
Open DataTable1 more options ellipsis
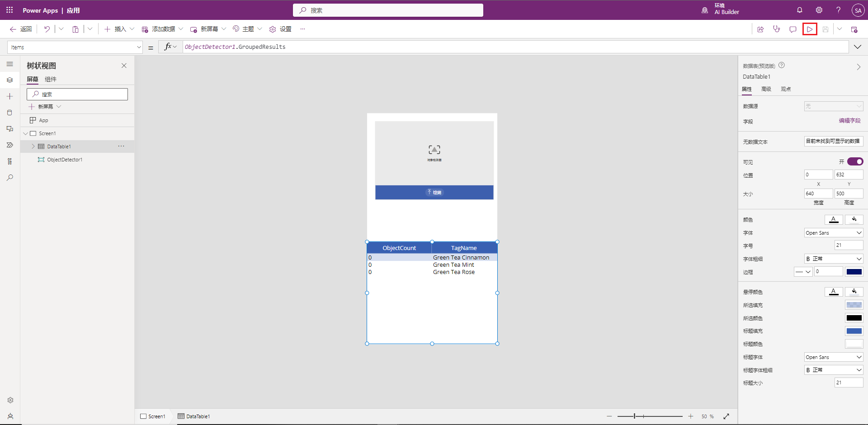121,146
